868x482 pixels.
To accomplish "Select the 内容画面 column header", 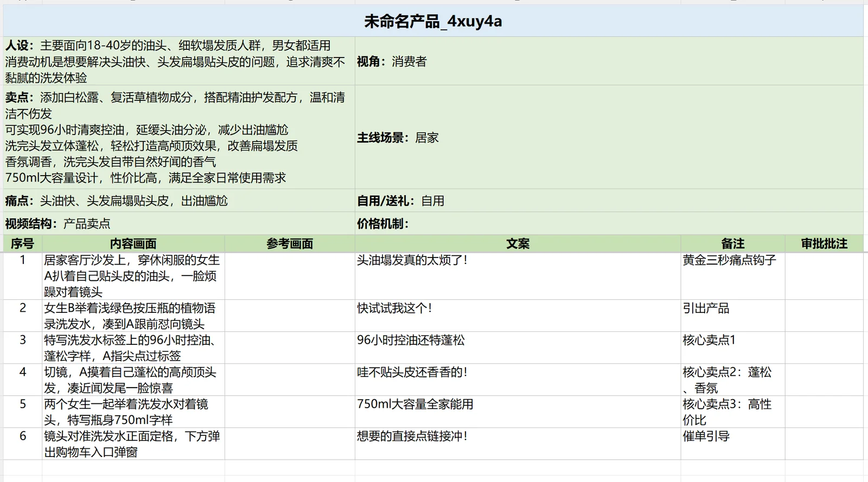I will 133,243.
